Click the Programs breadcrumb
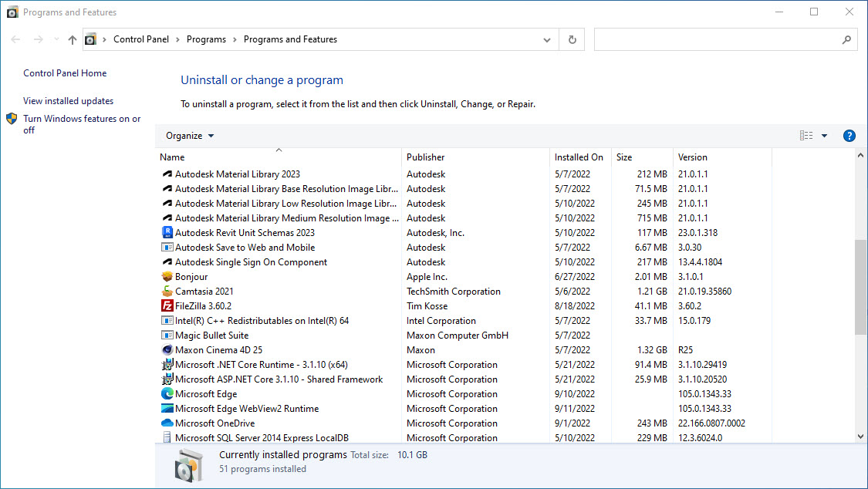The image size is (868, 489). [206, 39]
